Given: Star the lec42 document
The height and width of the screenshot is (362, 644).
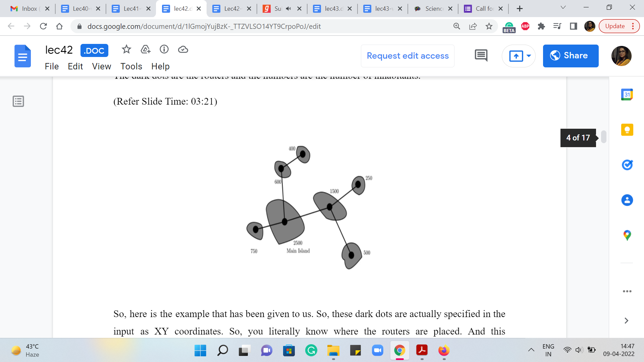Looking at the screenshot, I should (x=126, y=50).
